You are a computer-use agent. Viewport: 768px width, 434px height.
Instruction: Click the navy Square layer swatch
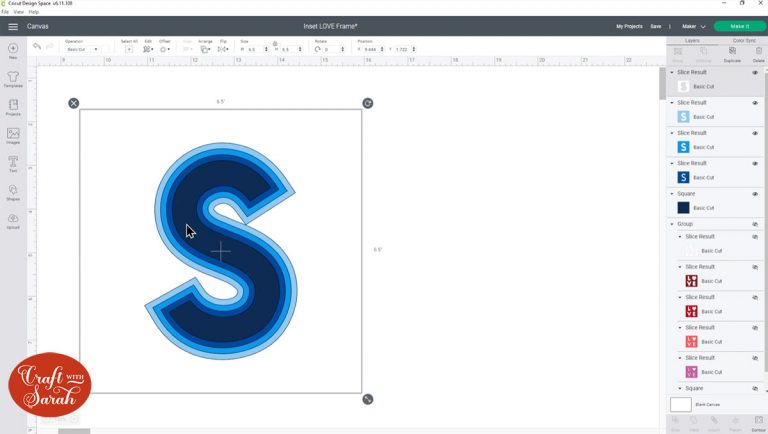click(x=683, y=208)
